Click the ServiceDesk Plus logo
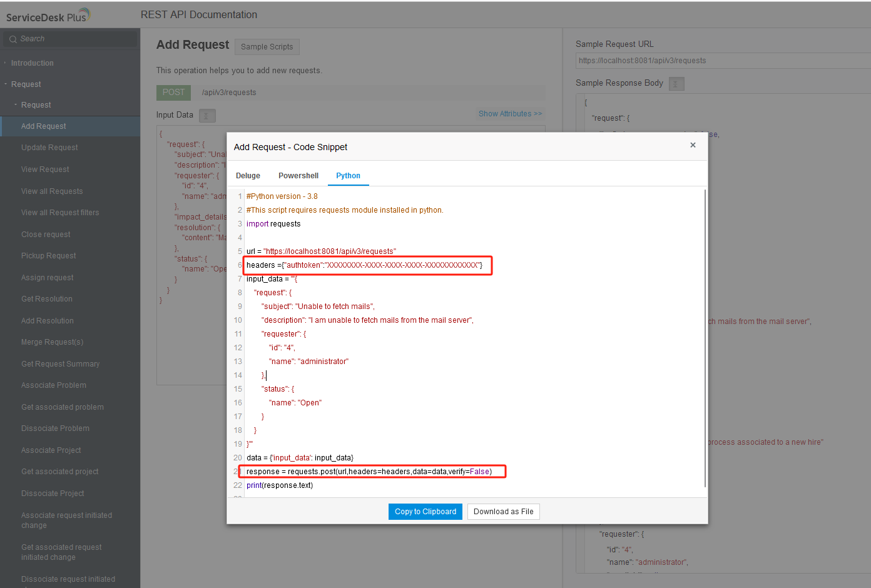The height and width of the screenshot is (588, 871). pos(48,16)
